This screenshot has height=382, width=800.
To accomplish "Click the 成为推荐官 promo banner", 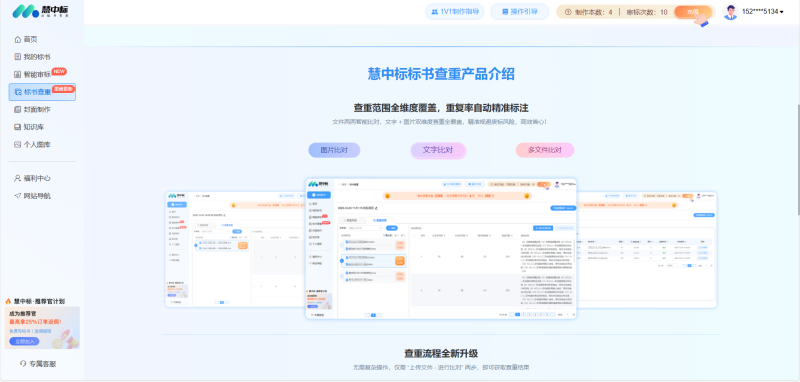I will pos(42,327).
